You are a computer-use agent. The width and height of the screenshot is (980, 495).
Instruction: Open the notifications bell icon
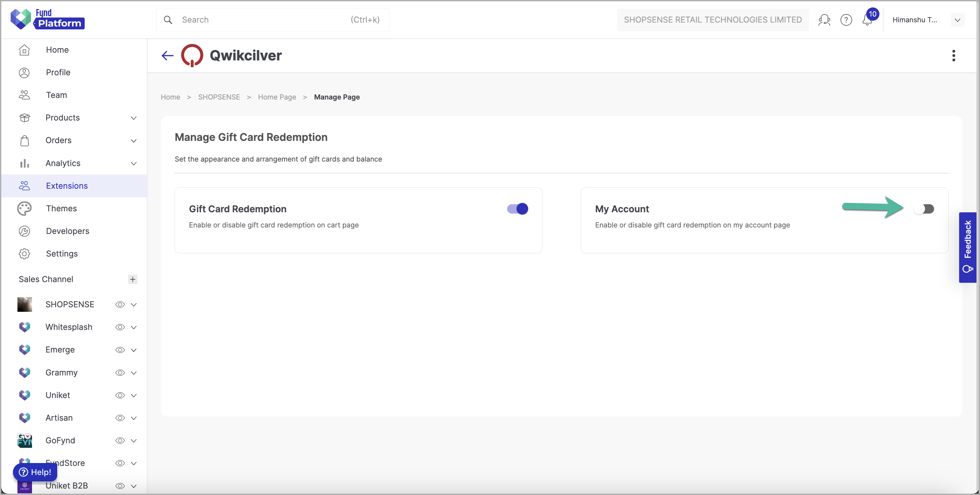867,20
